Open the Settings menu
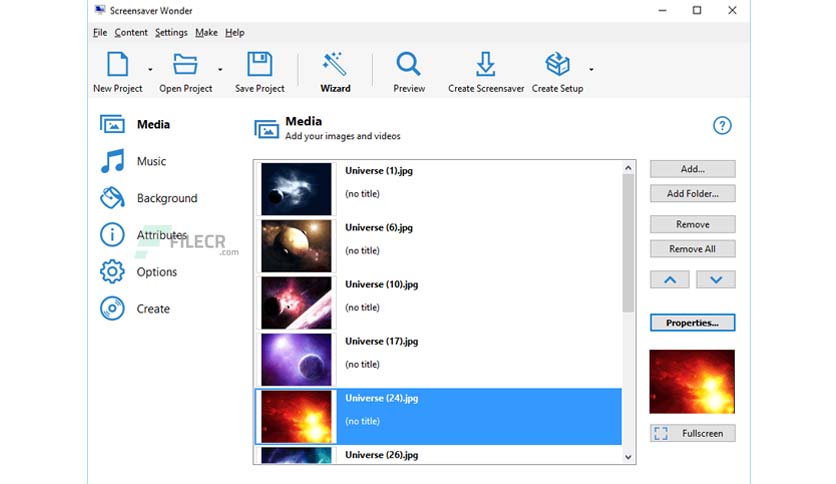 (171, 33)
